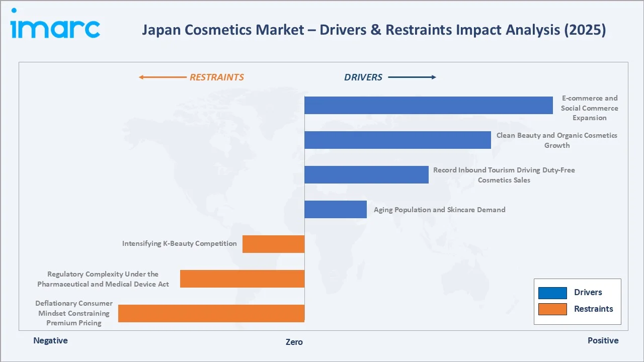Click the DRIVERS heading label

pos(363,77)
